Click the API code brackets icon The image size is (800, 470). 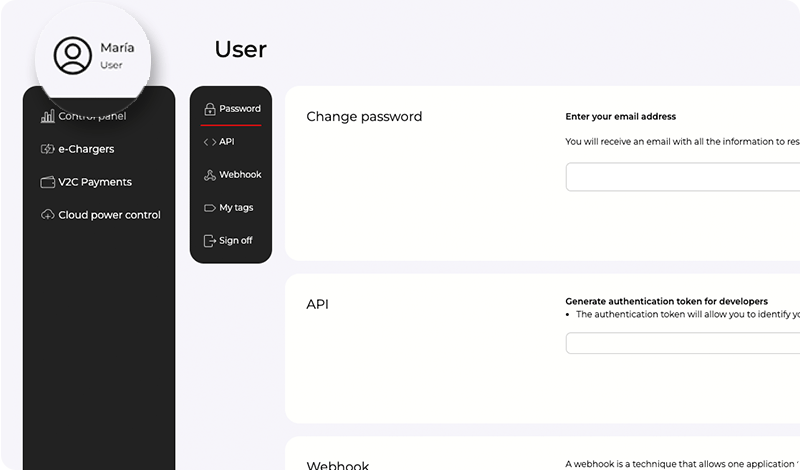(x=209, y=142)
